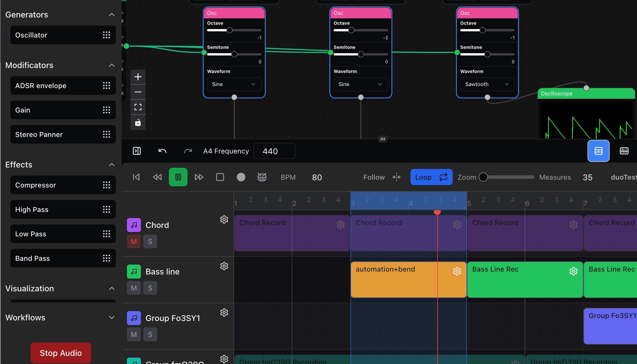Image resolution: width=637 pixels, height=364 pixels.
Task: Click the fit-to-screen icon in canvas toolbar
Action: [x=138, y=107]
